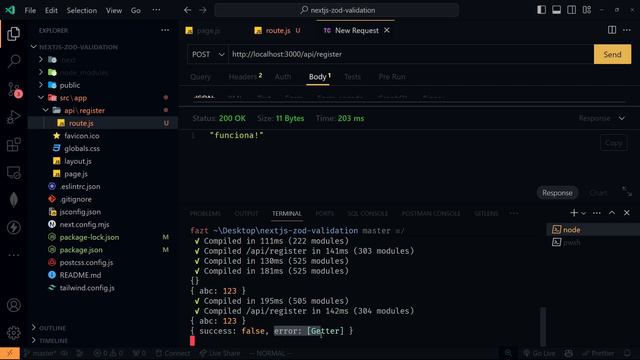This screenshot has width=640, height=360.
Task: Click Explorer more actions ellipsis
Action: point(165,30)
